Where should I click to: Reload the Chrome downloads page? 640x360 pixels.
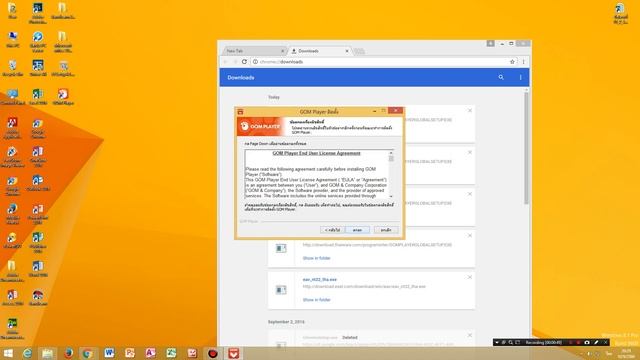244,62
